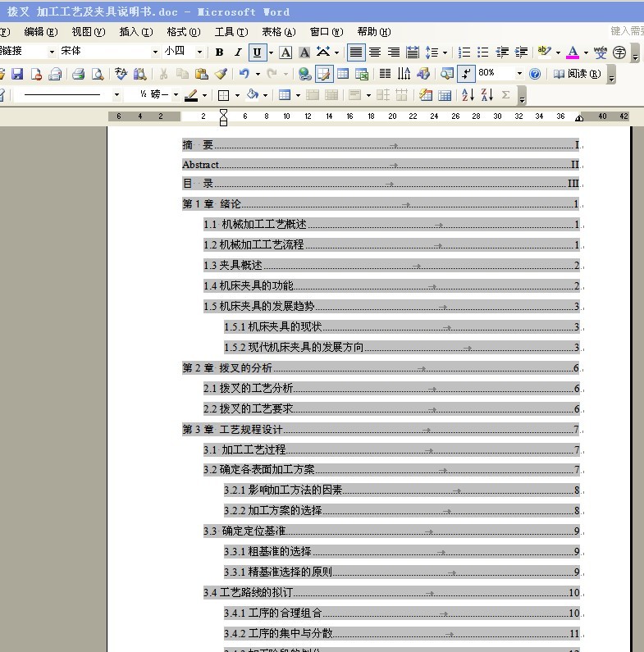This screenshot has height=652, width=644.
Task: Open line spacing dropdown arrow
Action: click(445, 52)
